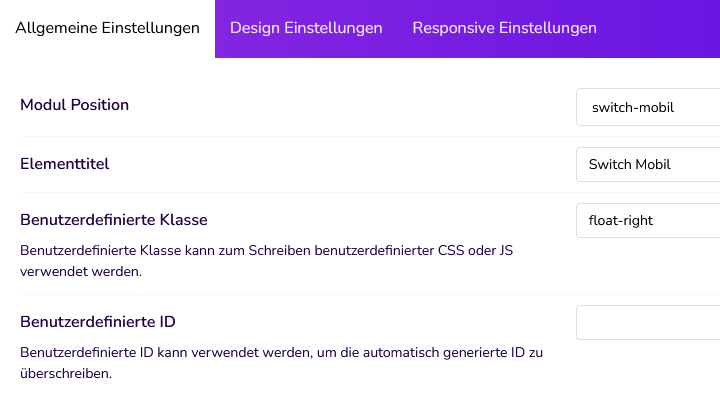This screenshot has height=399, width=720.
Task: Click the word 'überschreiben.' in ID description
Action: (66, 373)
